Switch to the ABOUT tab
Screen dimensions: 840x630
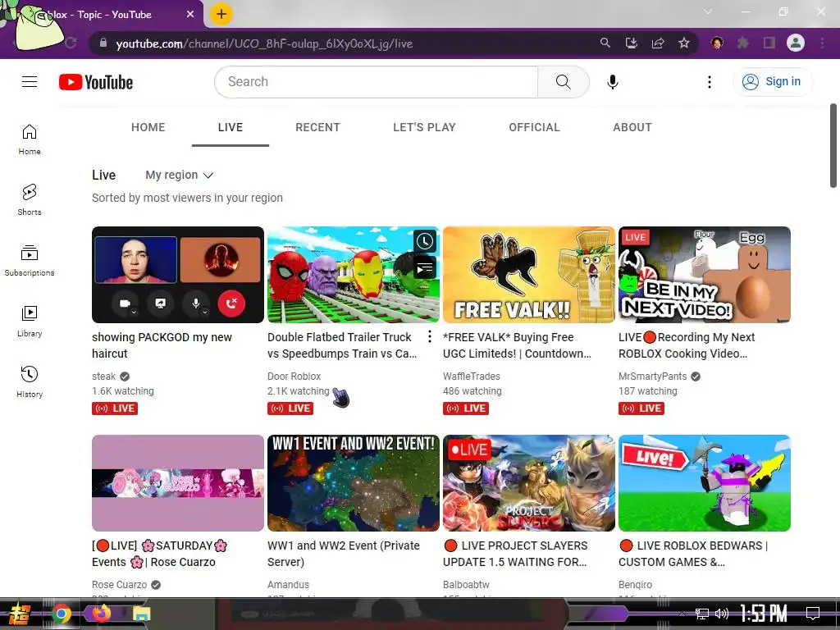(x=632, y=127)
